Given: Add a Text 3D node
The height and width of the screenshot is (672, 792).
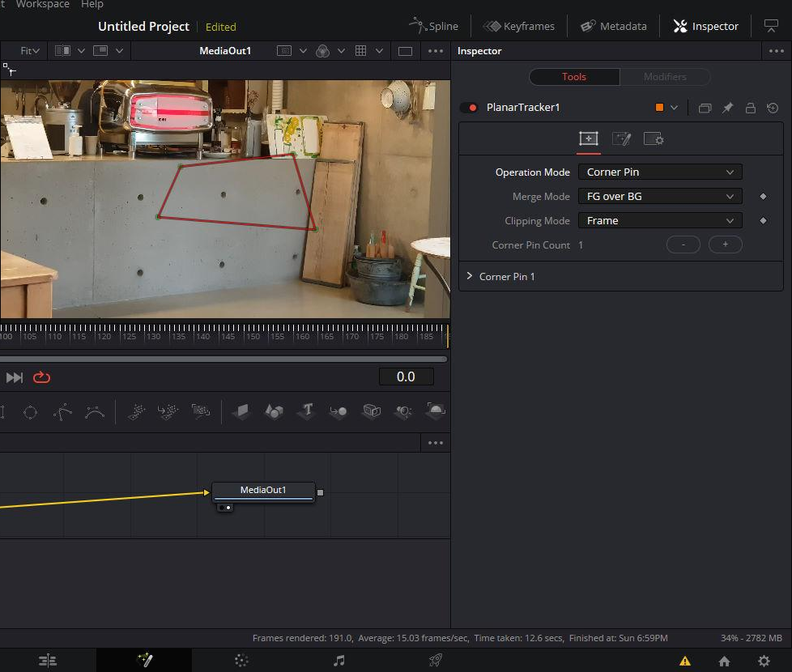Looking at the screenshot, I should (x=307, y=411).
